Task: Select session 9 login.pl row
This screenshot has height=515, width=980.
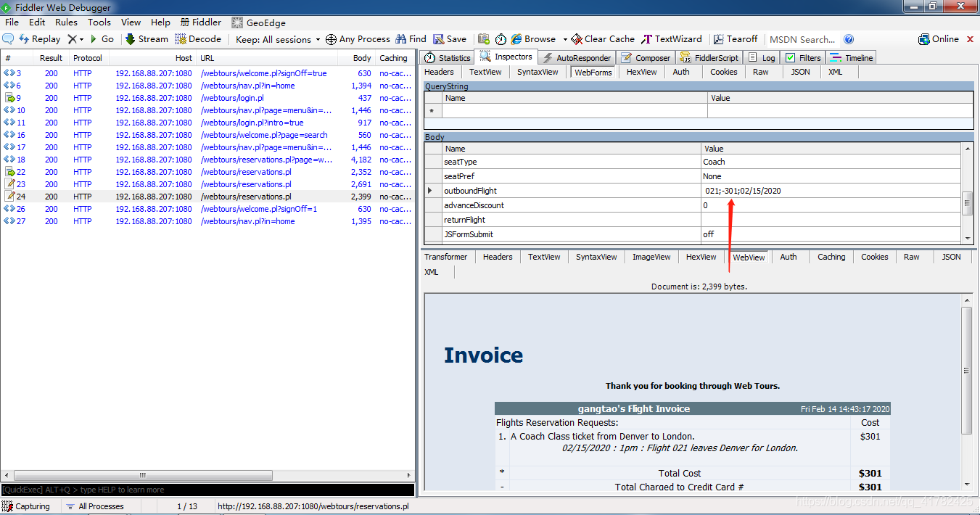Action: point(207,98)
